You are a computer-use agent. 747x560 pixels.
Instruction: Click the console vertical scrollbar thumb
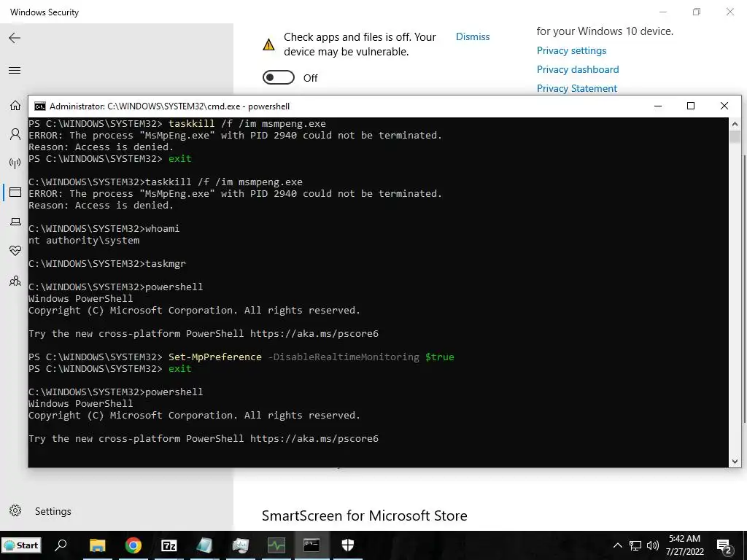[735, 136]
